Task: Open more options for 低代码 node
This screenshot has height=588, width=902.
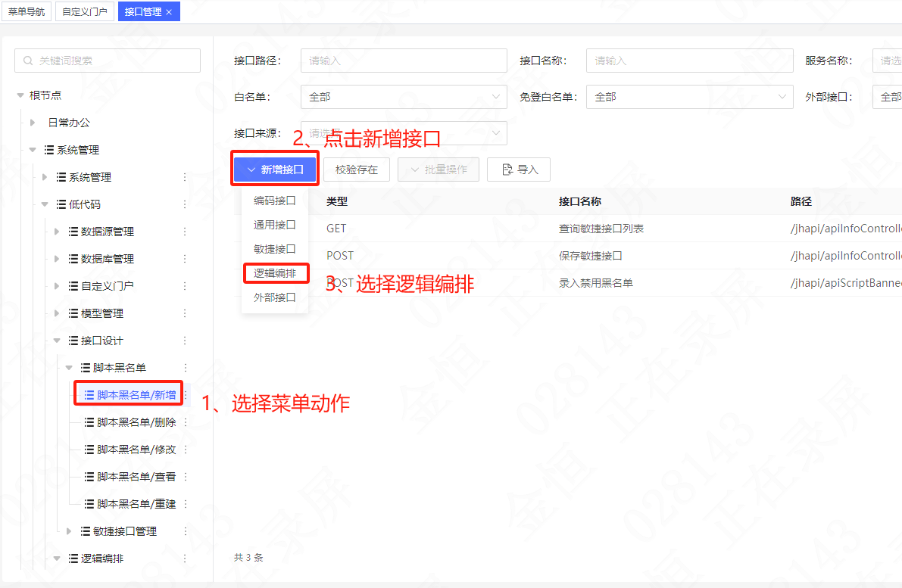Action: (x=185, y=204)
